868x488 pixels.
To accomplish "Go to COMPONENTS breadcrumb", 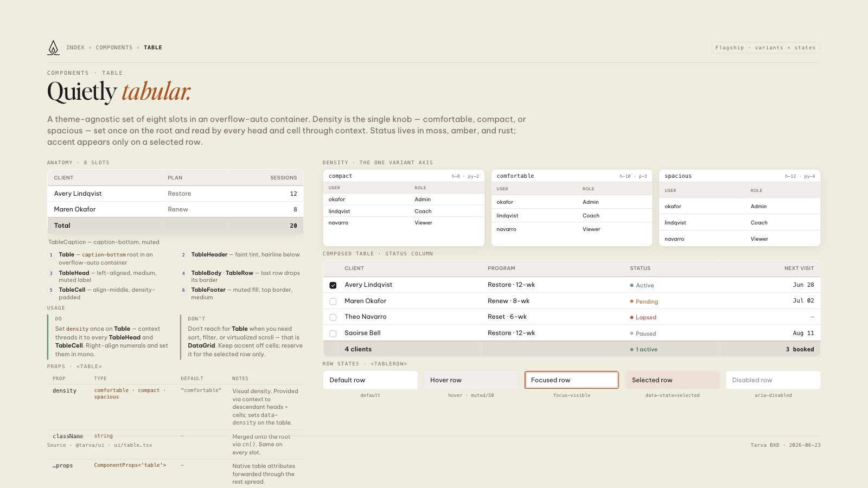I will pyautogui.click(x=114, y=48).
